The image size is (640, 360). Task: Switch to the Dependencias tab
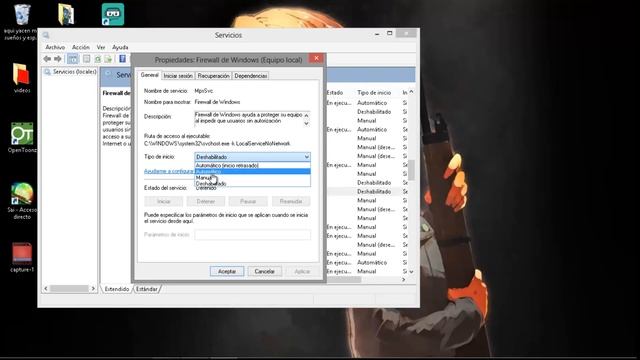click(251, 76)
